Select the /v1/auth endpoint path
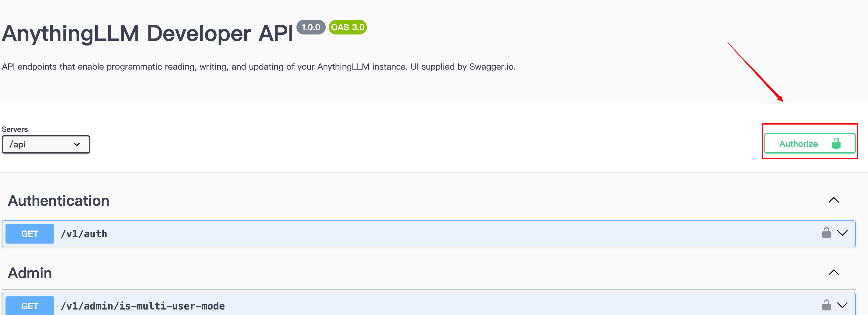Image resolution: width=868 pixels, height=315 pixels. tap(84, 234)
